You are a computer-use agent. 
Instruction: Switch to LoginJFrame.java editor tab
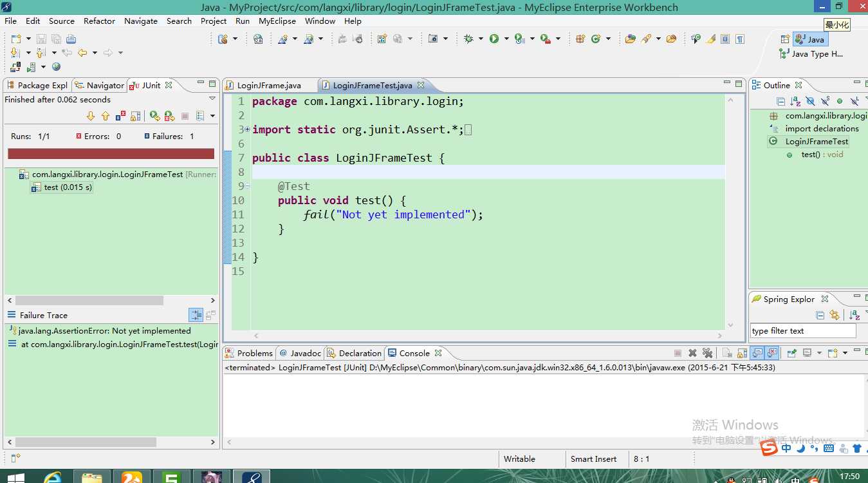269,85
